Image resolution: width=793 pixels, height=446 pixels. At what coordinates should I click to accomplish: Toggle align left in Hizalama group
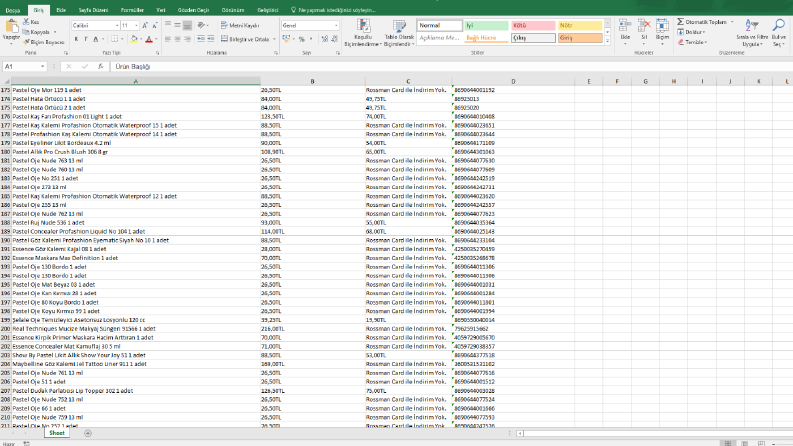(x=168, y=39)
